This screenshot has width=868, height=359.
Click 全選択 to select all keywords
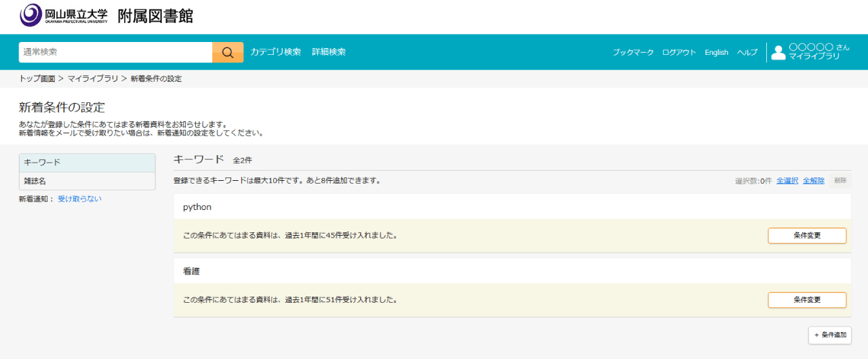[787, 181]
